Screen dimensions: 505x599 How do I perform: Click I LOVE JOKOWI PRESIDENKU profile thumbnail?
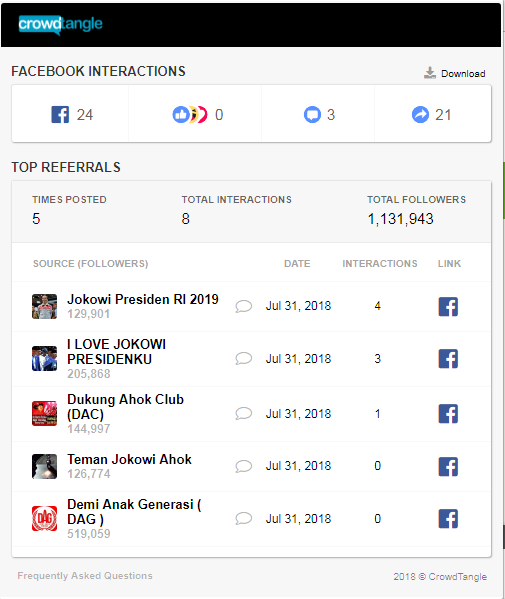click(44, 358)
